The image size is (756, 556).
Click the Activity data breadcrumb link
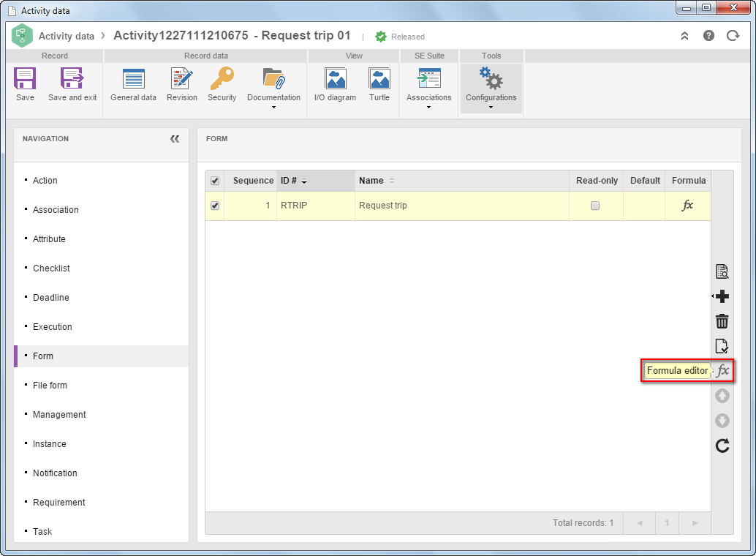pos(67,36)
